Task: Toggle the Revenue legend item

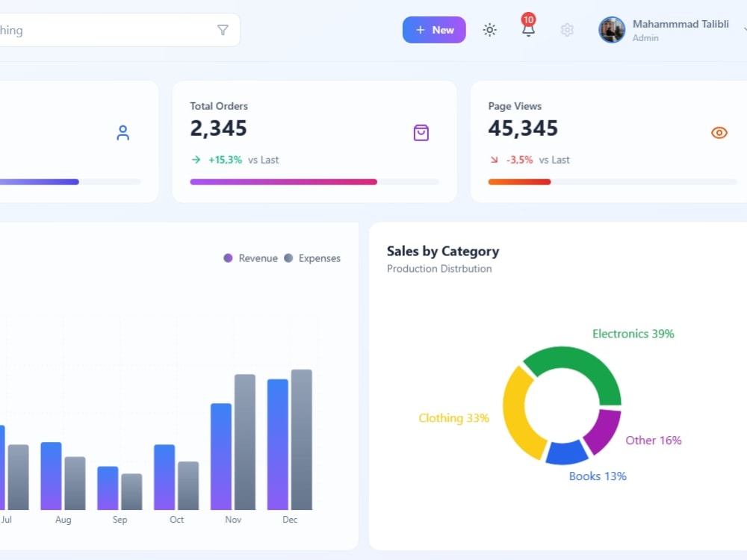Action: (x=250, y=258)
